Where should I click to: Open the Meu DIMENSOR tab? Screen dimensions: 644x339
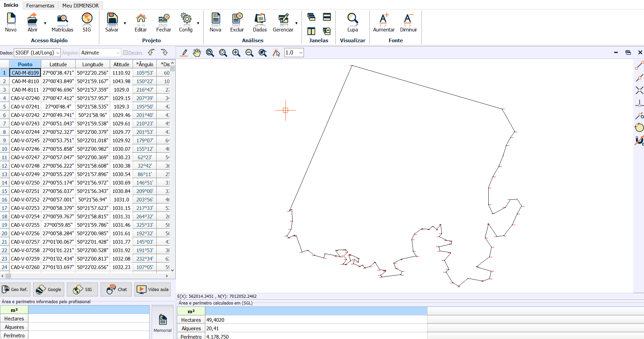pos(80,5)
